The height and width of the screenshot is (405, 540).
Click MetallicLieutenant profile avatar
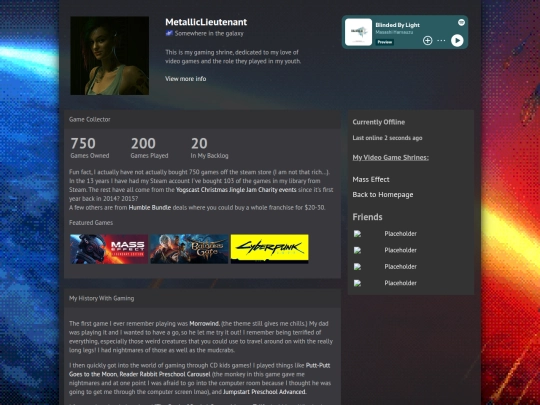click(x=110, y=55)
